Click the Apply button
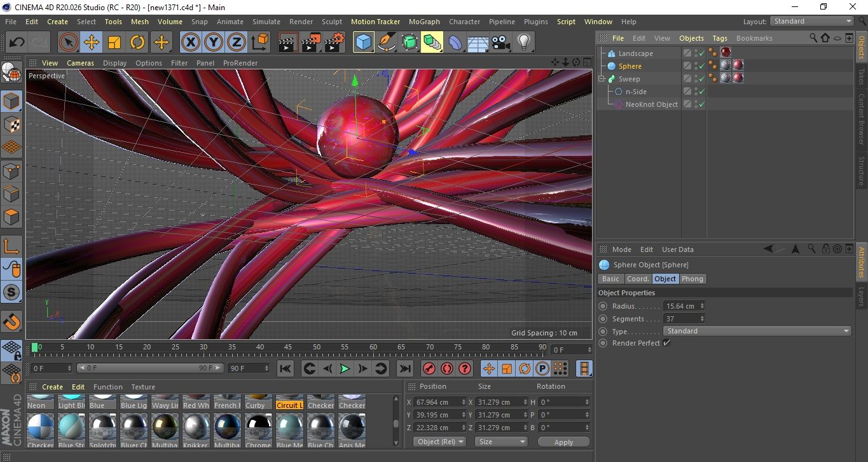 [x=563, y=442]
